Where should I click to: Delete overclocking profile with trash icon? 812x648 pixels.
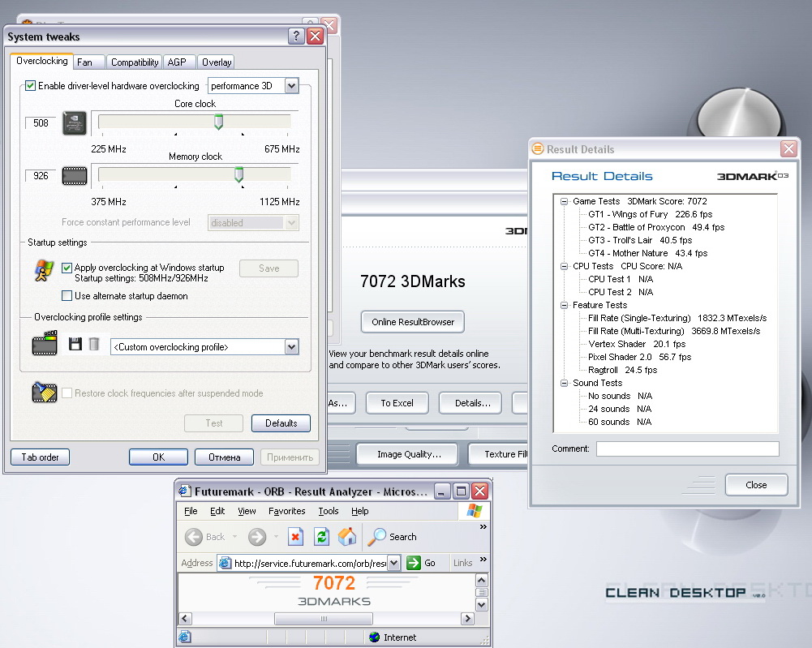[94, 344]
